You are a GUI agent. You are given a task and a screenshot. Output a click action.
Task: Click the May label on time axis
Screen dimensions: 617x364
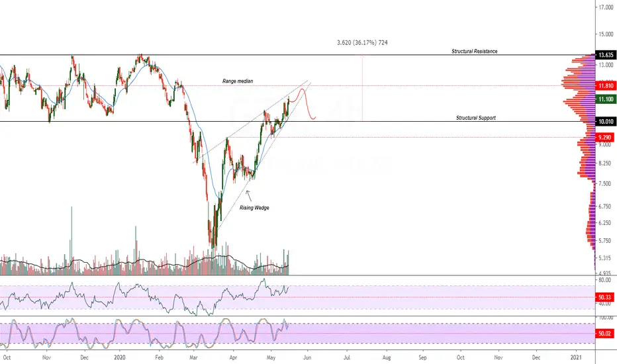pyautogui.click(x=271, y=357)
